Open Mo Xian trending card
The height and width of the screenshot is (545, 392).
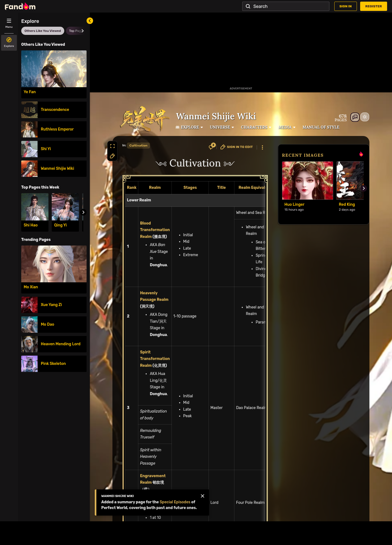pyautogui.click(x=54, y=269)
